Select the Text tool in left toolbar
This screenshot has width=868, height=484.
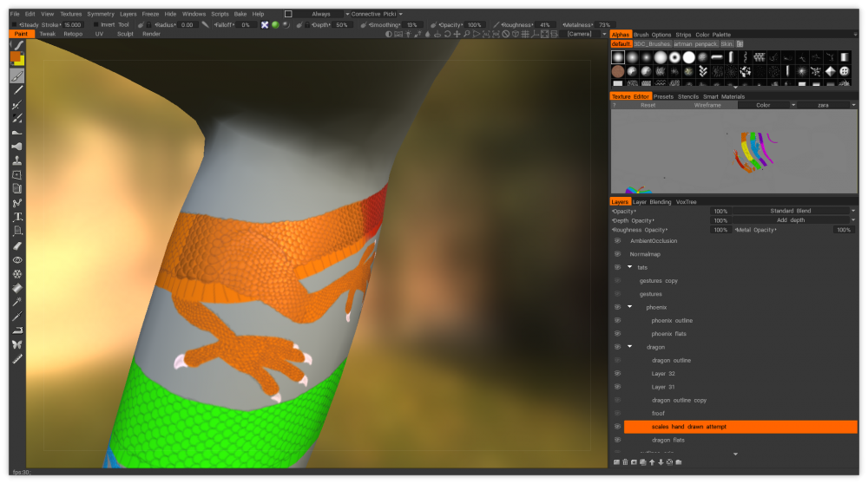pos(17,217)
